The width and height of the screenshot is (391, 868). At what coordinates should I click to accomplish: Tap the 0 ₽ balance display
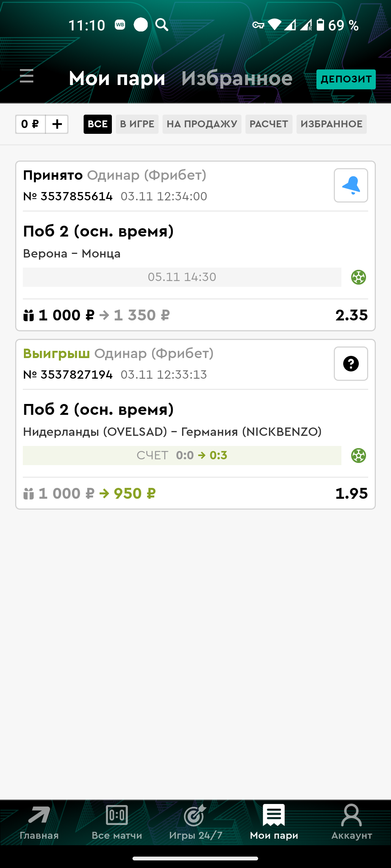[x=30, y=124]
